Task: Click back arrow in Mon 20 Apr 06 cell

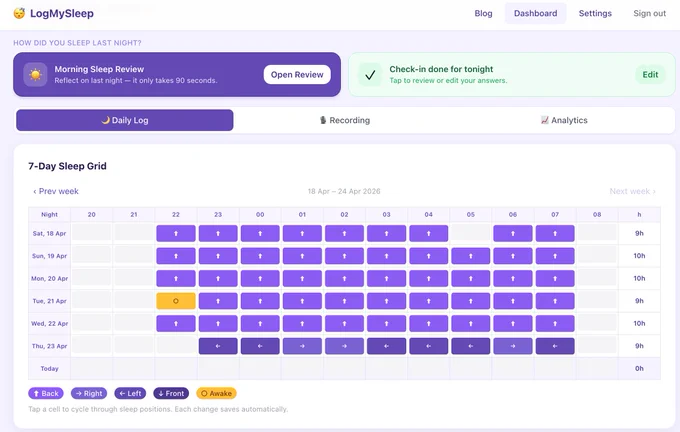Action: click(x=513, y=278)
